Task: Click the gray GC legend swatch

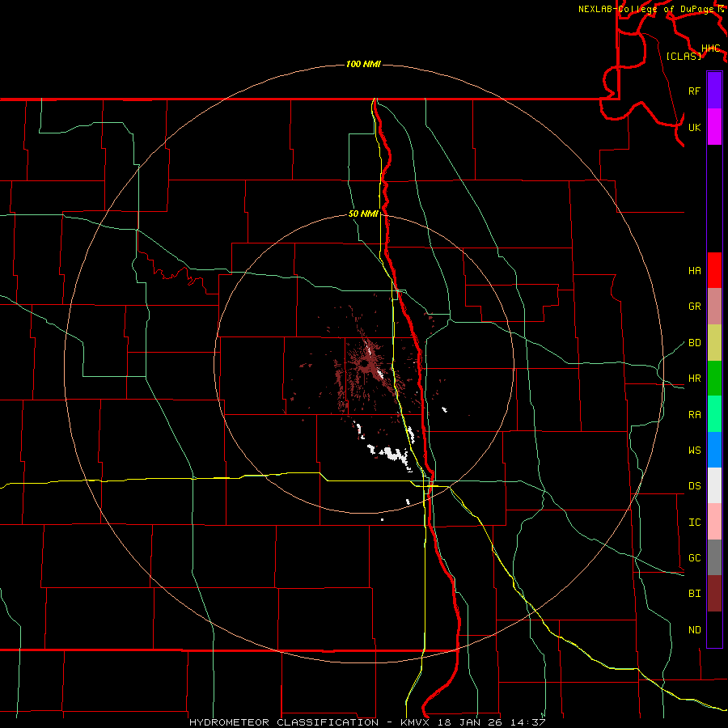Action: coord(714,557)
